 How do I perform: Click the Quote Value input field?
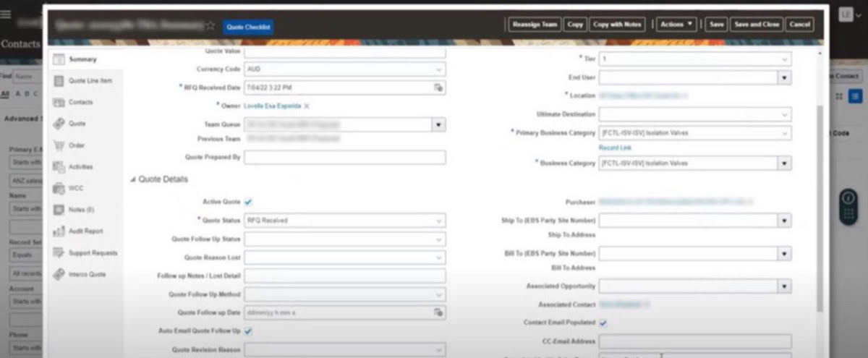(x=344, y=52)
